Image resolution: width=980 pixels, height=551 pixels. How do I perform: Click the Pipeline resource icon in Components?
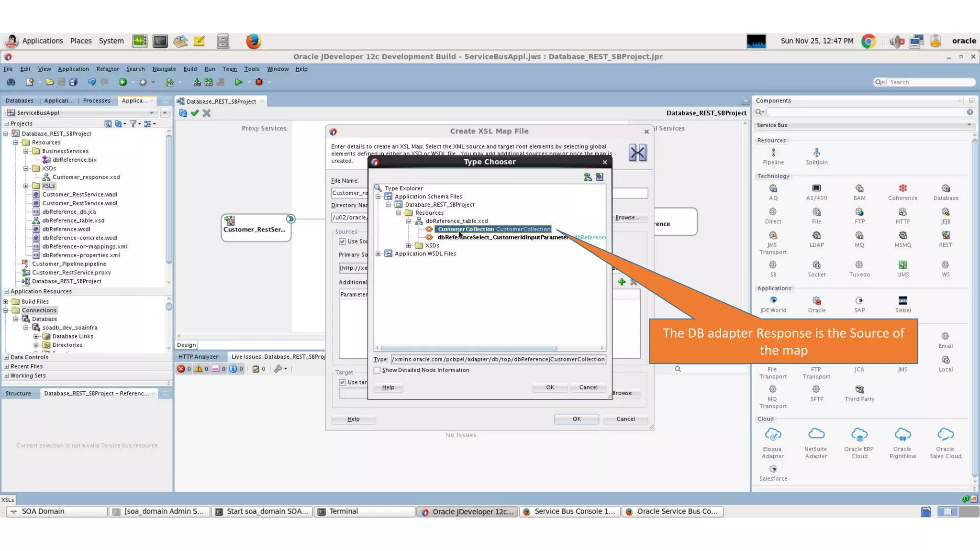pyautogui.click(x=773, y=153)
